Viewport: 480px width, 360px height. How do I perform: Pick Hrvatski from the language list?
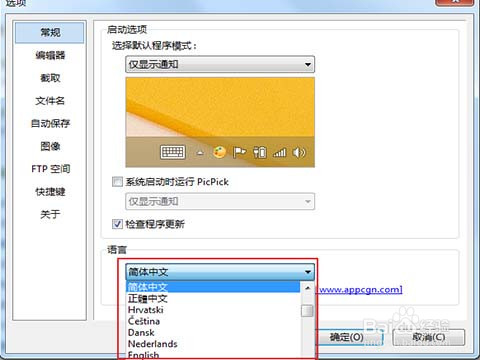213,310
